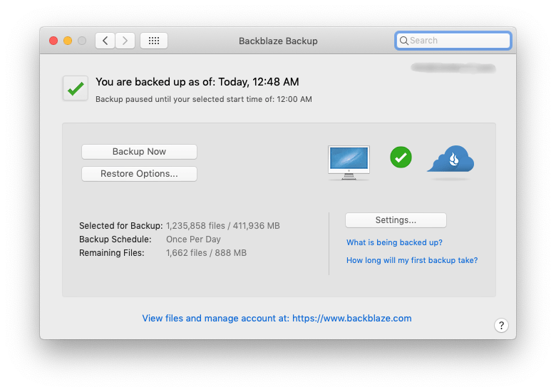Click the 'Backup paused until' message
556x392 pixels.
[x=204, y=99]
